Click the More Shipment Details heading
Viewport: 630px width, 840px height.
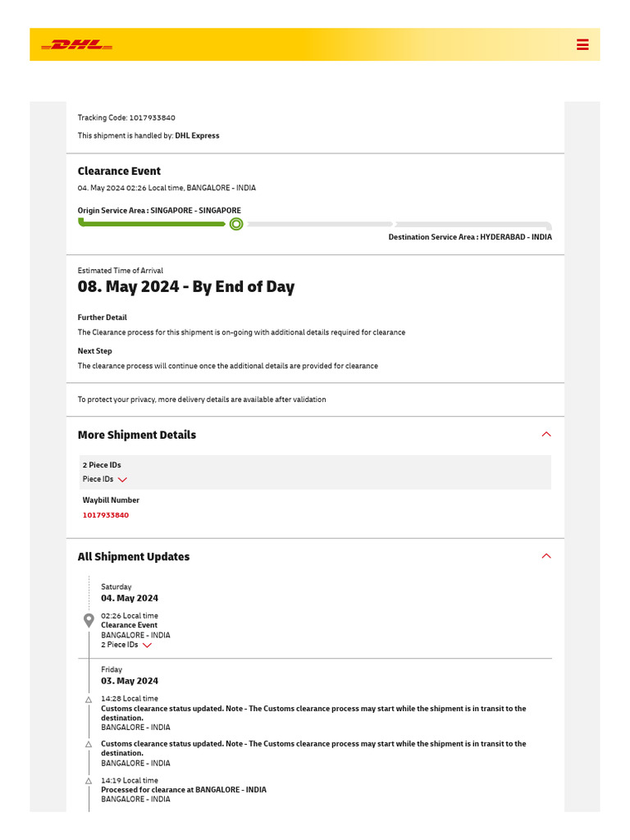[137, 435]
